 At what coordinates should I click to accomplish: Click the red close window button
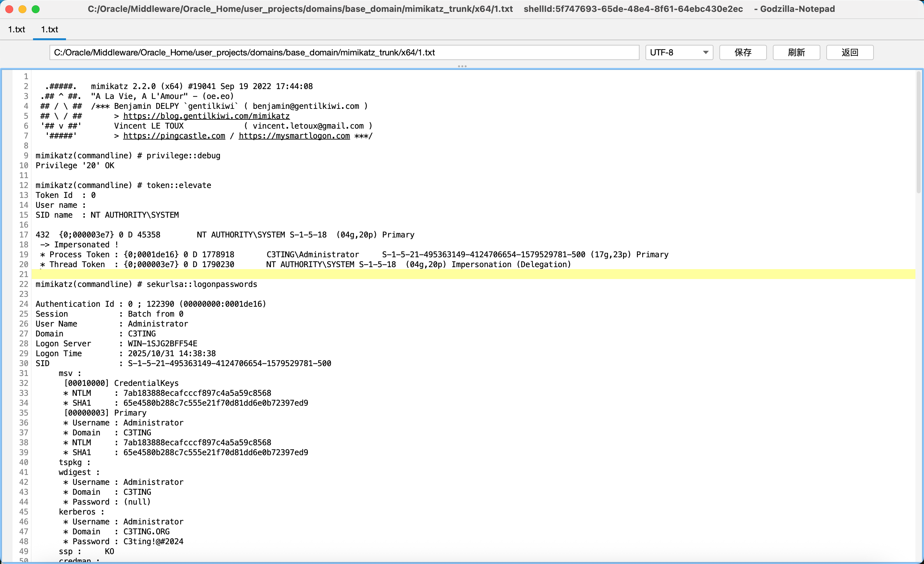9,9
